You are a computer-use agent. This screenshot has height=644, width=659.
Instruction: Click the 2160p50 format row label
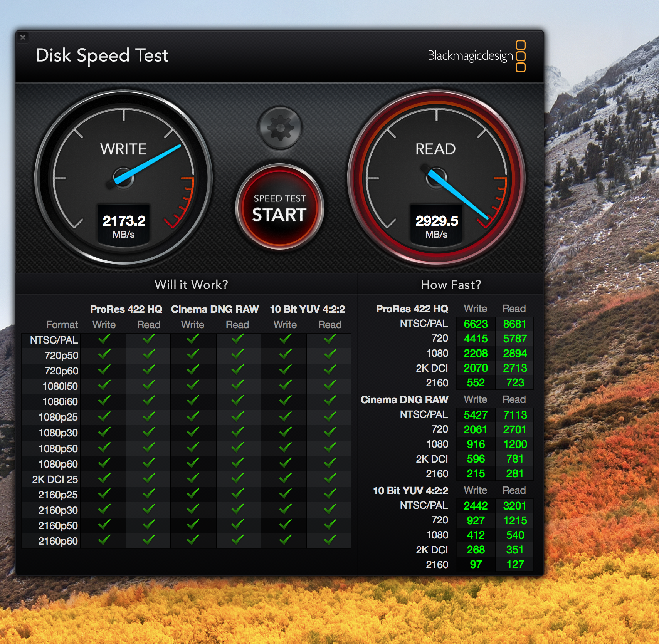pyautogui.click(x=58, y=526)
